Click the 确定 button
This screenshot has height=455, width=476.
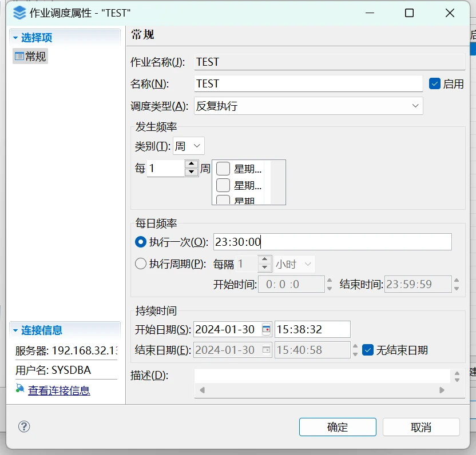337,427
